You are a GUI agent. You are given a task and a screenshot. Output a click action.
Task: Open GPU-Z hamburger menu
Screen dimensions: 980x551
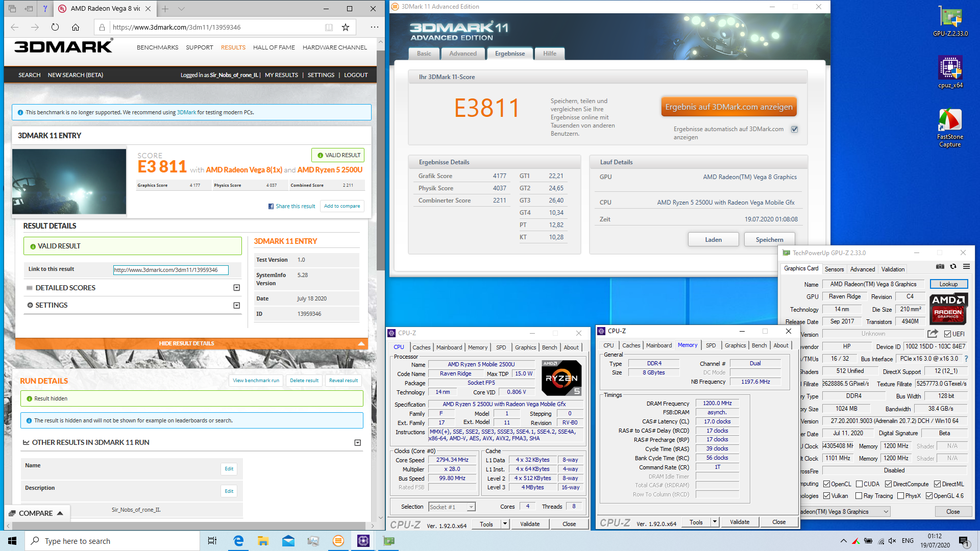pyautogui.click(x=966, y=266)
